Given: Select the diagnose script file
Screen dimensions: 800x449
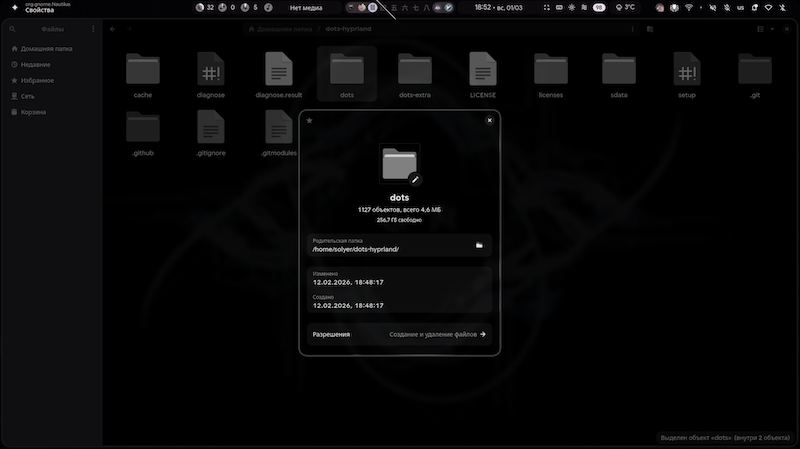Looking at the screenshot, I should click(211, 74).
